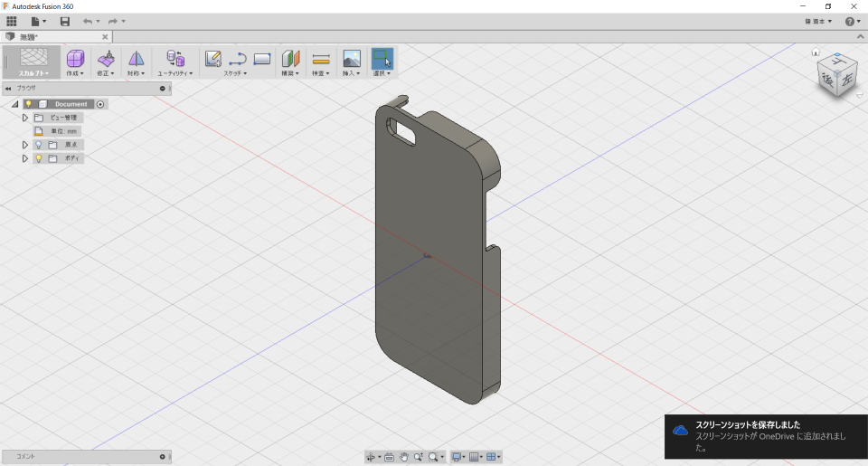Viewport: 868px width, 466px height.
Task: Select the sketch rectangle tool
Action: pos(262,58)
